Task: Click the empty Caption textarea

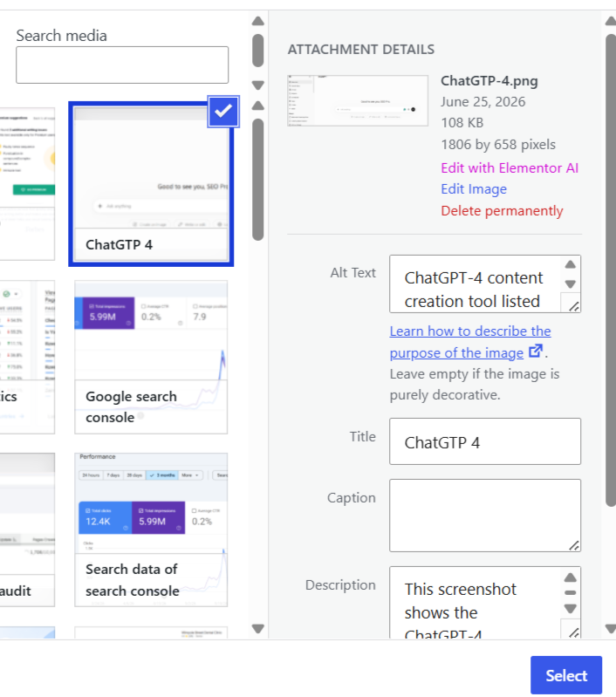Action: [485, 516]
